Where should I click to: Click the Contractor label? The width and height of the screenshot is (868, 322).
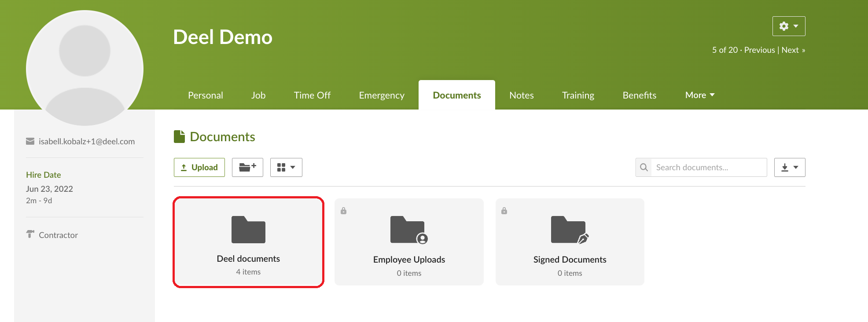pos(58,235)
